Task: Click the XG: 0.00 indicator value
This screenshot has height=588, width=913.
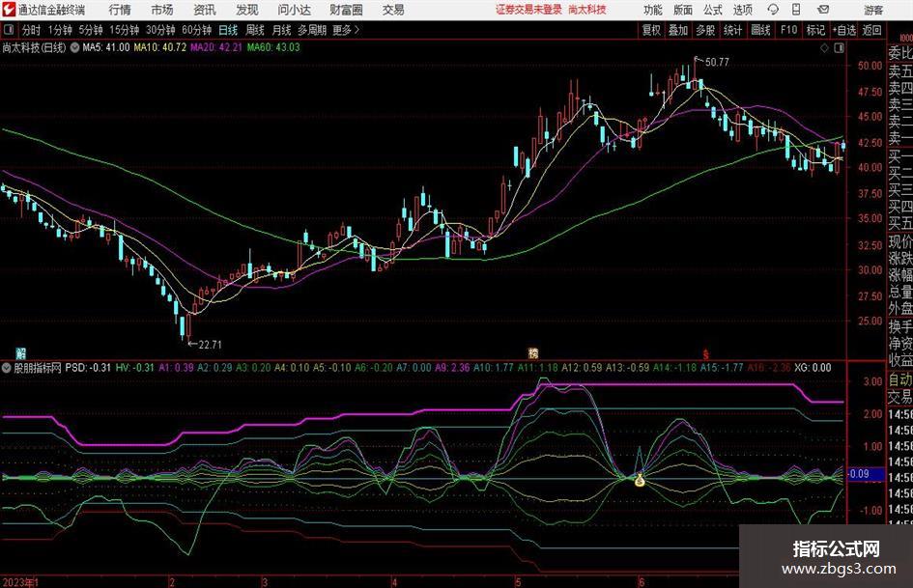Action: (x=813, y=367)
